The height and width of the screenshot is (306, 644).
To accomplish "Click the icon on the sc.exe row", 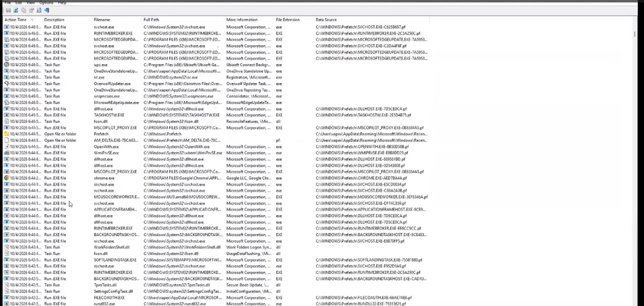I will click(x=7, y=77).
